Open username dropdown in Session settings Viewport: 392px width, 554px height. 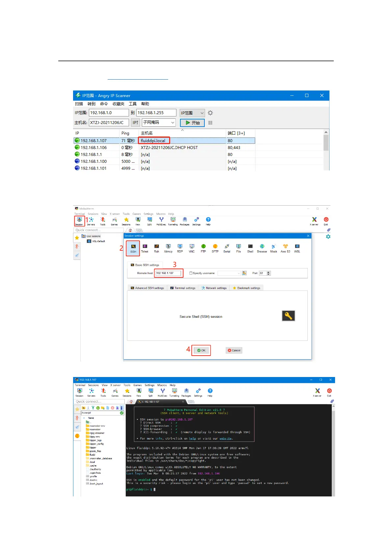point(229,273)
